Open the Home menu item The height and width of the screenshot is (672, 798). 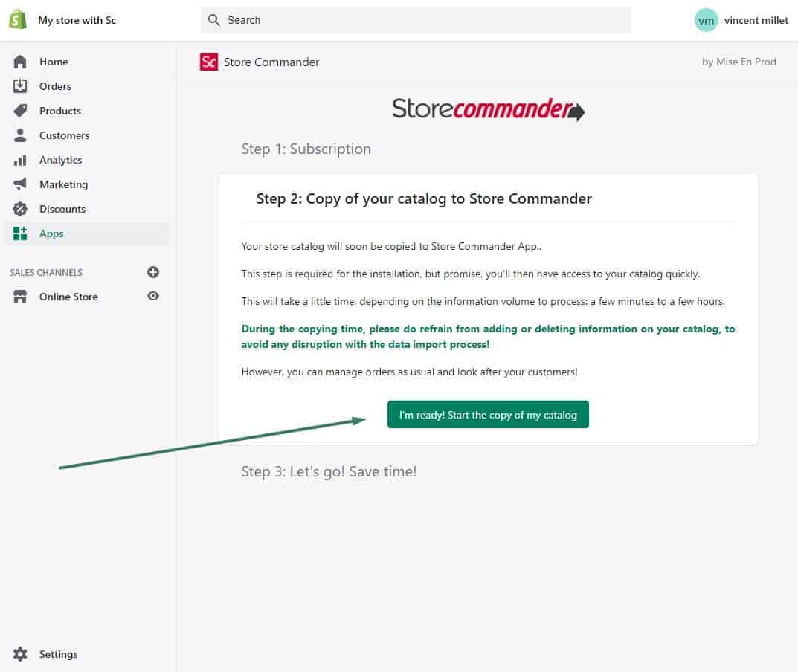[x=86, y=62]
